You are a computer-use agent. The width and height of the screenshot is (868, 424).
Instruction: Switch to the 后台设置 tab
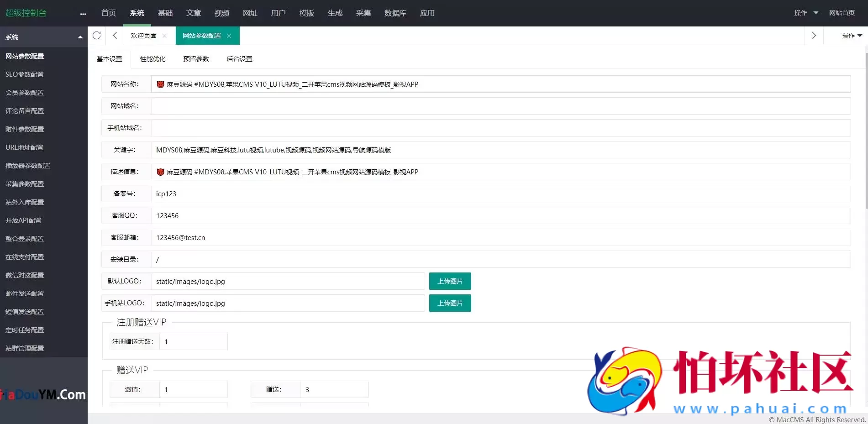(x=239, y=59)
